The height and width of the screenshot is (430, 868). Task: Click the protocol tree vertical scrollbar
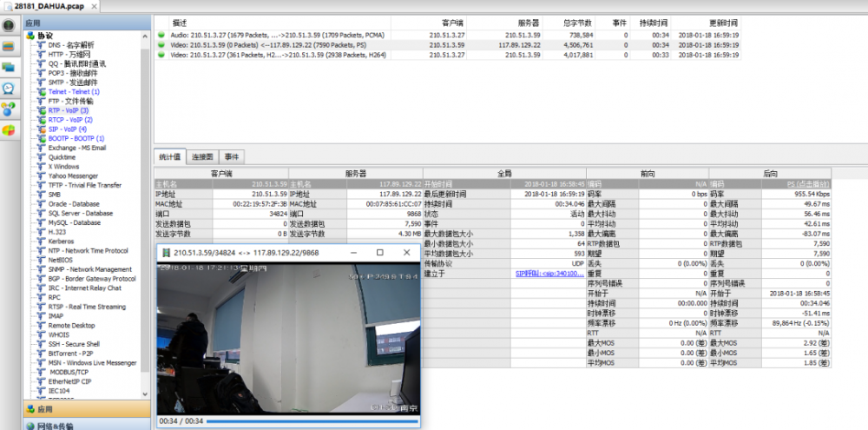[146, 210]
